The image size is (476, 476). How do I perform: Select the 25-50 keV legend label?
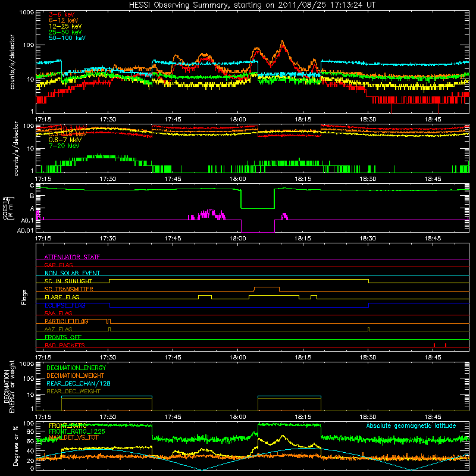point(65,32)
